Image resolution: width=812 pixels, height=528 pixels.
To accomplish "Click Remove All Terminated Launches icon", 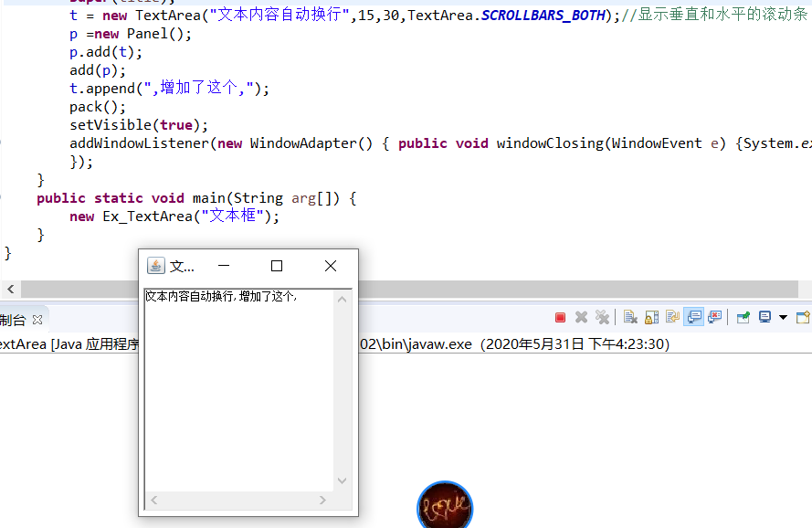I will (x=603, y=317).
